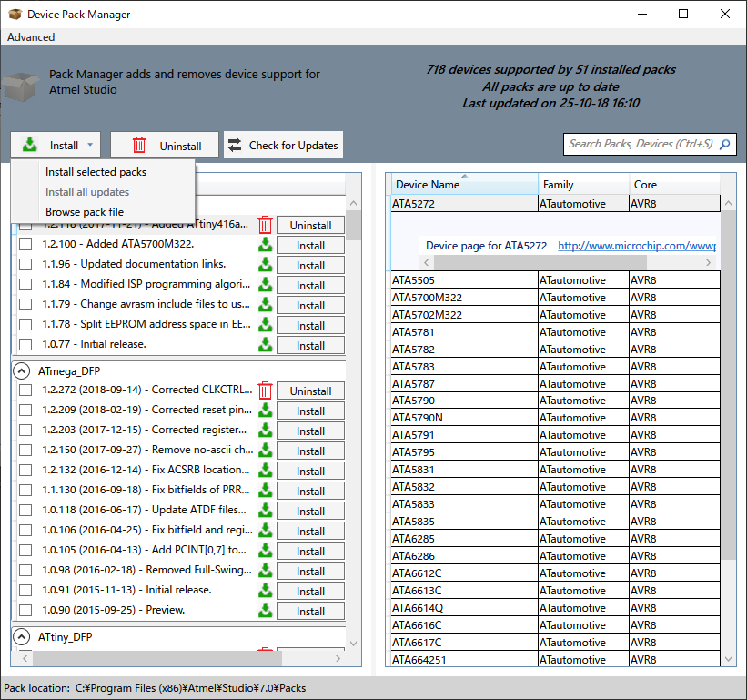Image resolution: width=747 pixels, height=700 pixels.
Task: Tick the checkbox for 1.2.100 Added ATA5700M322
Action: pos(25,245)
